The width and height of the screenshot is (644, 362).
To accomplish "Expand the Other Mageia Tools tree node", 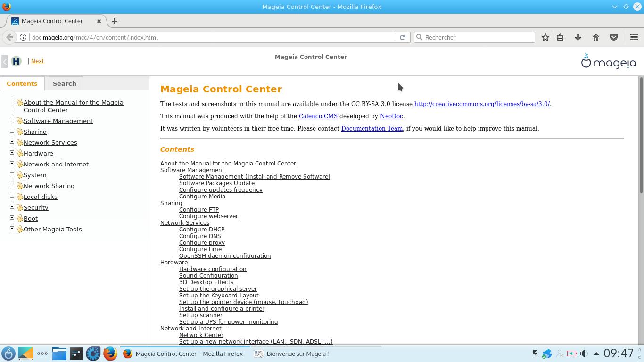I will tap(12, 229).
